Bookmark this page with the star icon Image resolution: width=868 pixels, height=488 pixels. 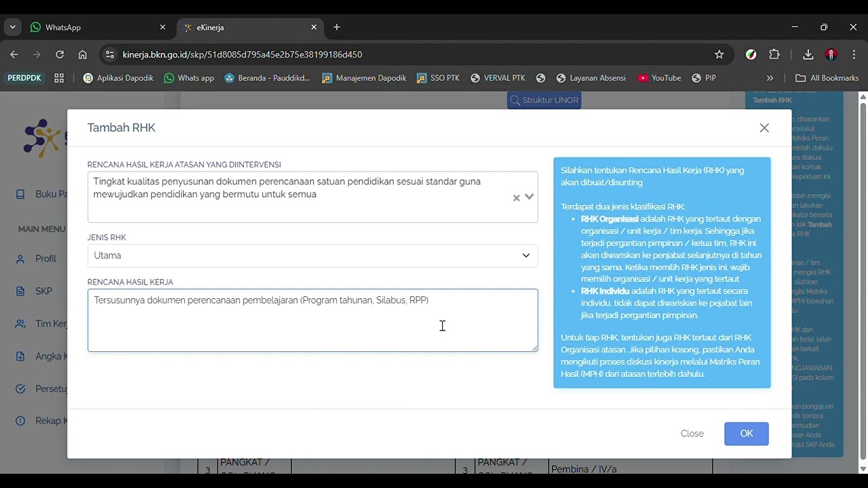[x=719, y=54]
